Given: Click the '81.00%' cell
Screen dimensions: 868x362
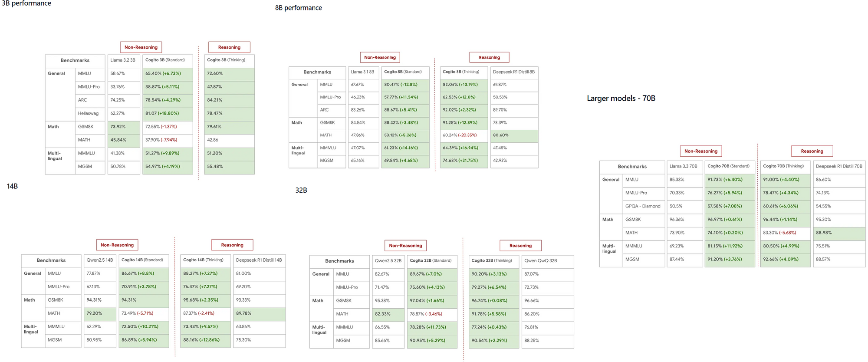Looking at the screenshot, I should tap(260, 274).
